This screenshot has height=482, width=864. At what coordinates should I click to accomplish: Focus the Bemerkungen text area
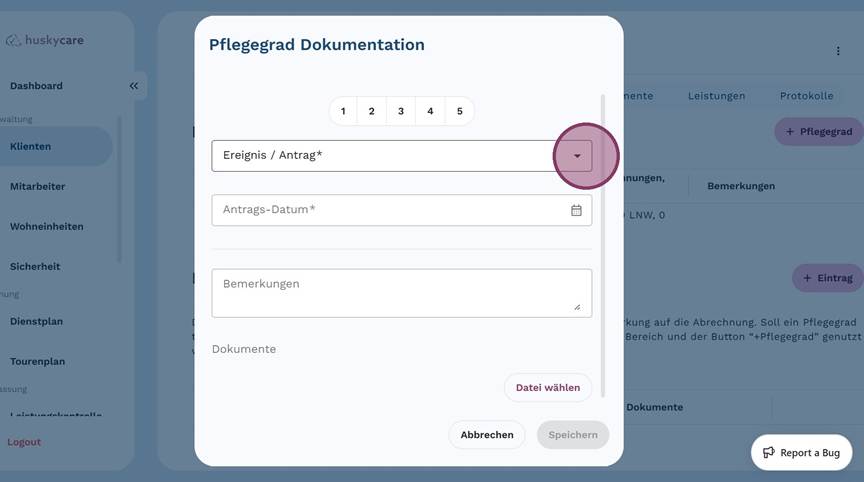[402, 293]
